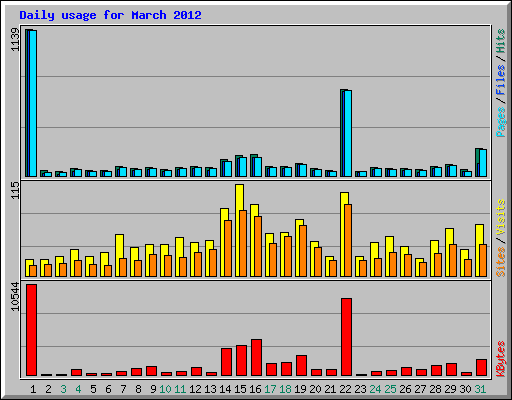Viewport: 512px width, 400px height.
Task: Click the 10544 KBytes axis value
Action: point(15,296)
